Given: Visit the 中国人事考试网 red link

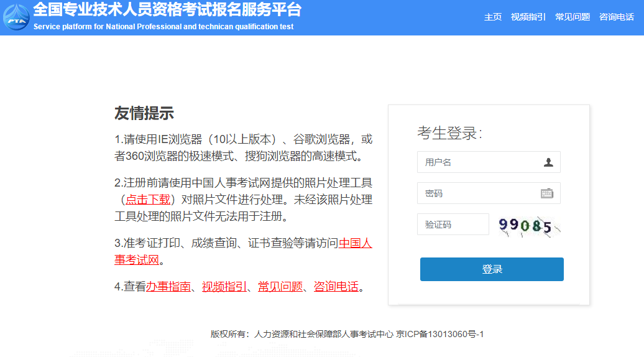Looking at the screenshot, I should tap(355, 243).
